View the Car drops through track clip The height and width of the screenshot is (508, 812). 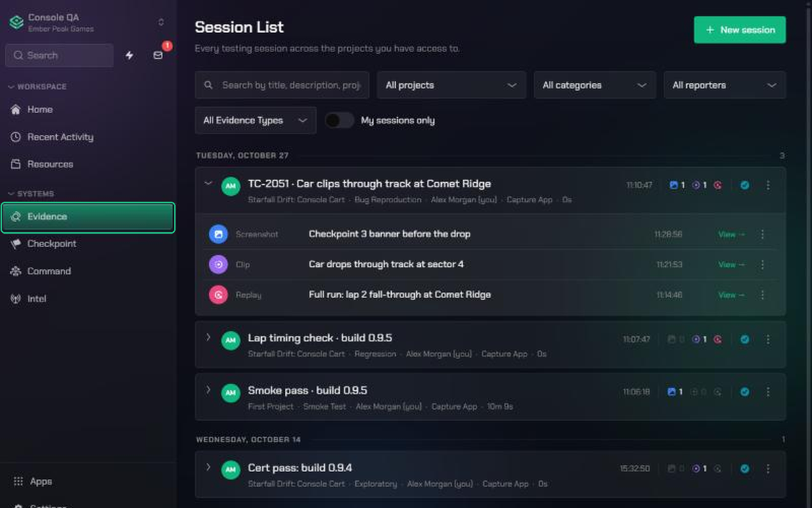tap(731, 265)
